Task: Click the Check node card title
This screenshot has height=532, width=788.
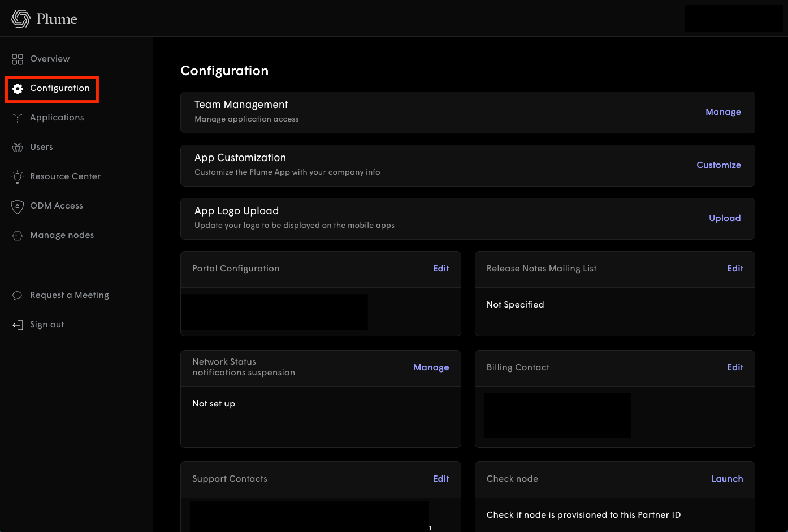Action: (x=512, y=479)
